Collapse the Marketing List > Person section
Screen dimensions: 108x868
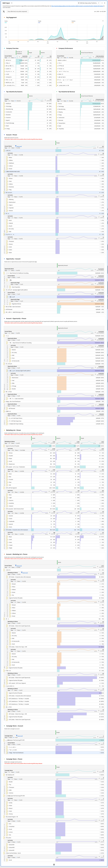(4, 430)
